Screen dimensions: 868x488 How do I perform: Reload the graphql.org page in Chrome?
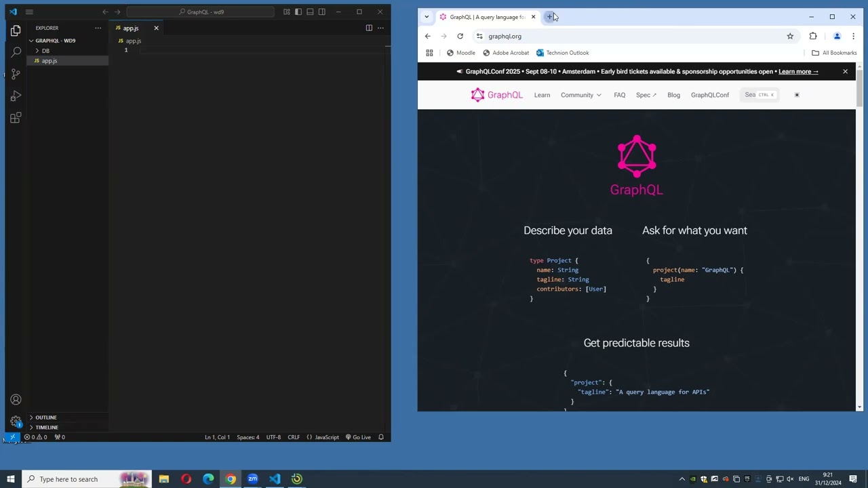[x=460, y=36]
